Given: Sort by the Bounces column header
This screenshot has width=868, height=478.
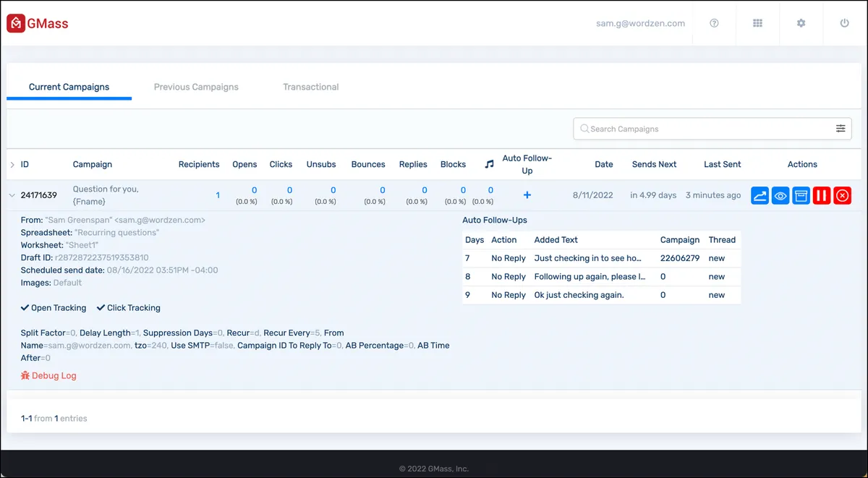Looking at the screenshot, I should 368,164.
